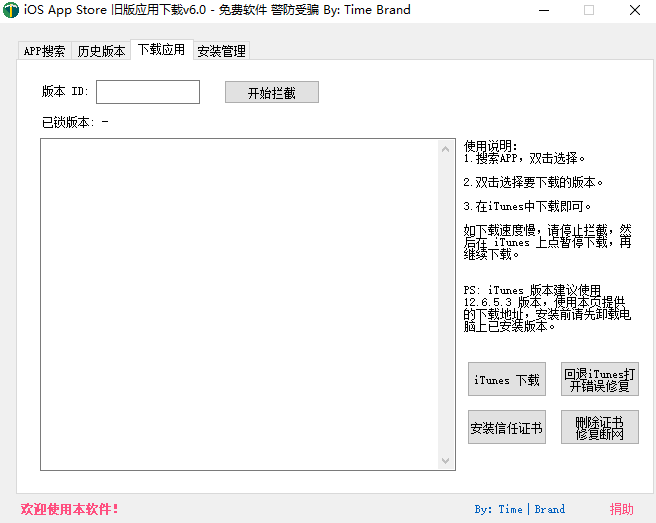Minimize the application window
The width and height of the screenshot is (656, 523).
[x=543, y=10]
